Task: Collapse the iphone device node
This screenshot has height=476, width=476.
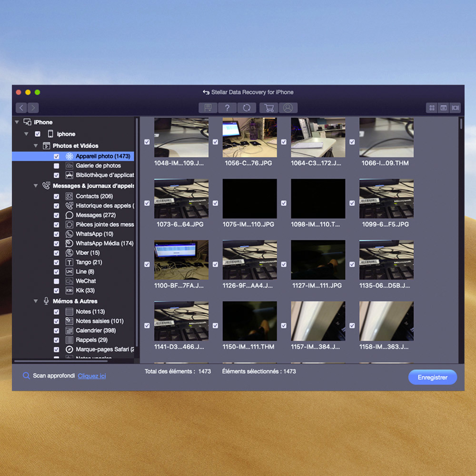Action: point(26,134)
